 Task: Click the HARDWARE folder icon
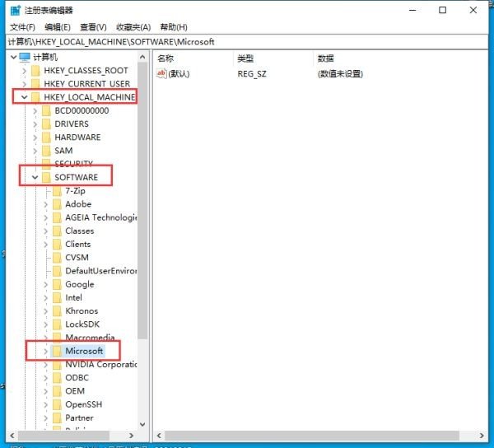pyautogui.click(x=47, y=137)
